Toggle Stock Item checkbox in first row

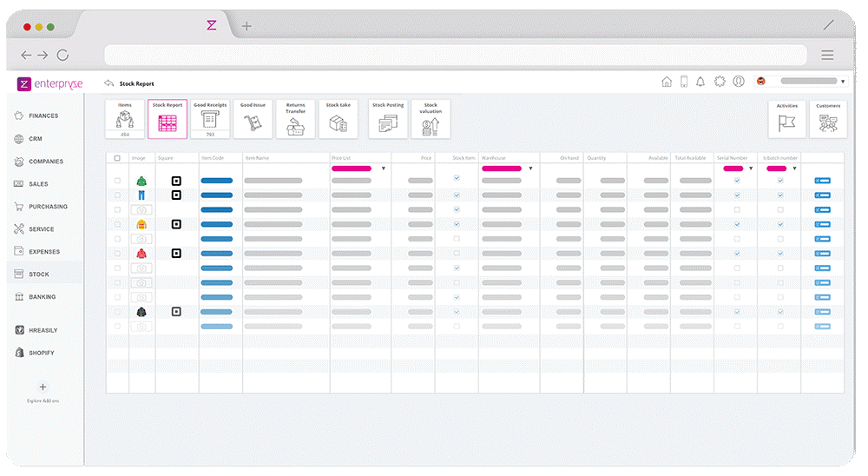pos(457,181)
